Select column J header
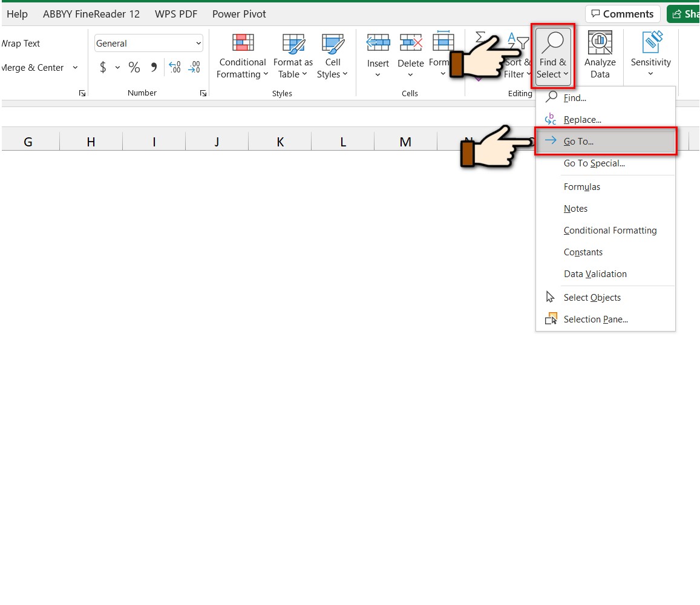700x605 pixels. [x=217, y=142]
